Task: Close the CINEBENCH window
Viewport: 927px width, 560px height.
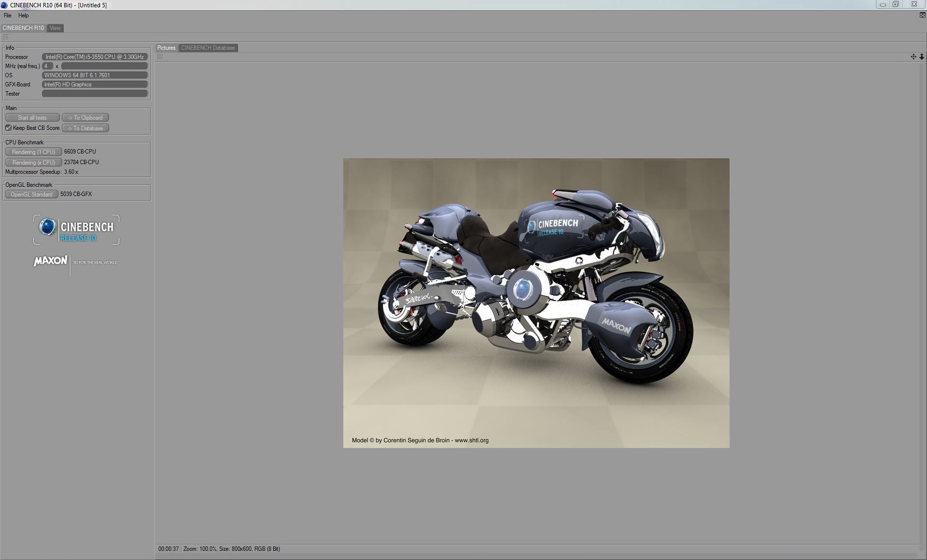Action: point(914,4)
